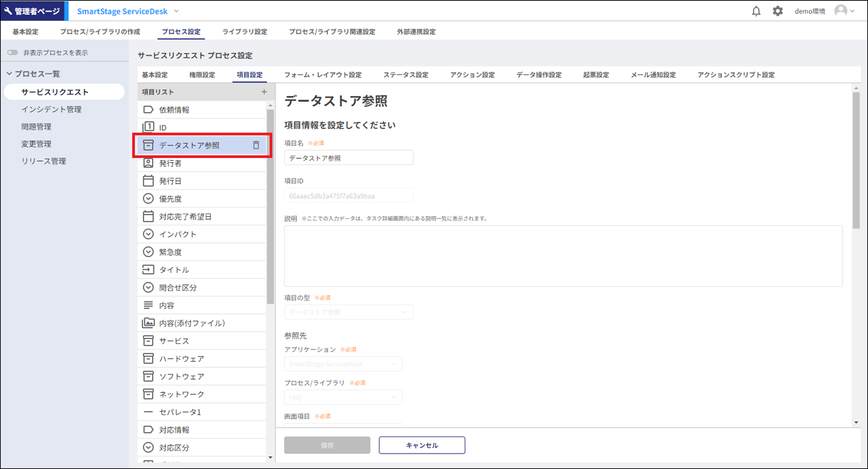
Task: Switch to ステータス設定 tab
Action: [x=406, y=75]
